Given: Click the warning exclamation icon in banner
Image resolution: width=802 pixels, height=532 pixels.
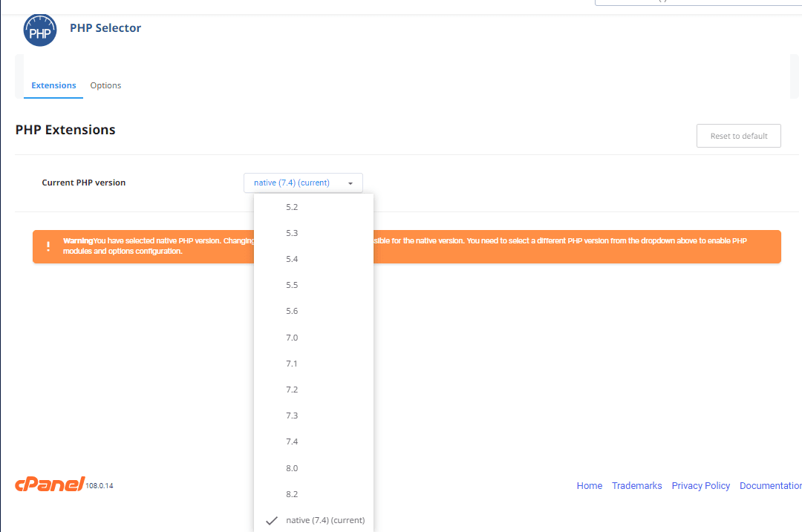Looking at the screenshot, I should 48,246.
